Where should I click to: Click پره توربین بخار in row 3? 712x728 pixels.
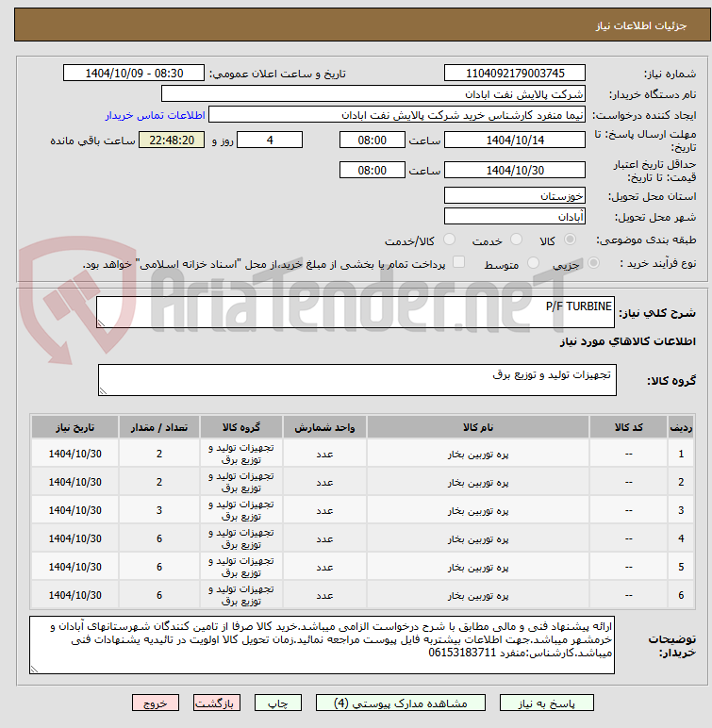tap(478, 511)
